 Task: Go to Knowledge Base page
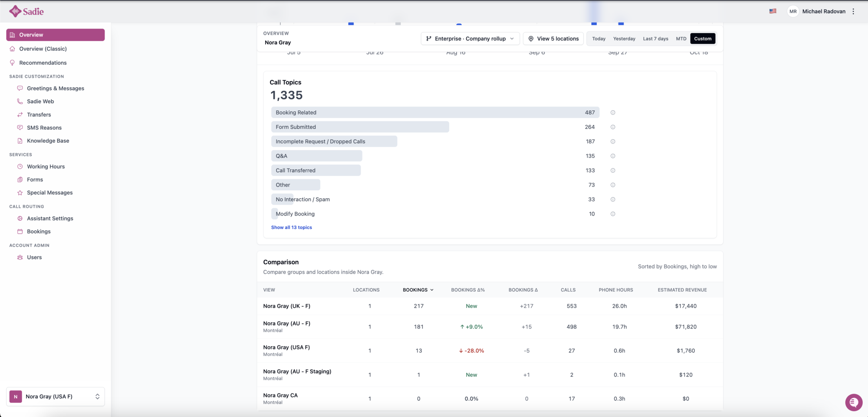[48, 141]
